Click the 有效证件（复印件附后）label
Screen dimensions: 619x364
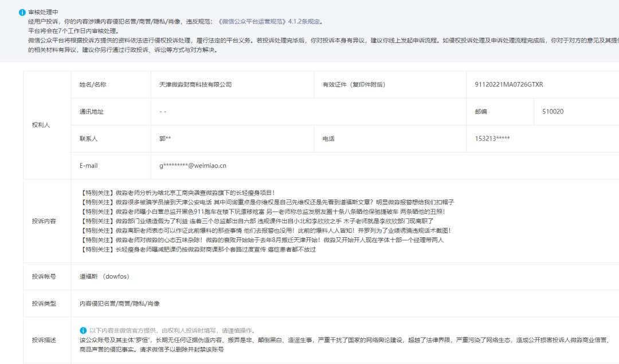354,84
